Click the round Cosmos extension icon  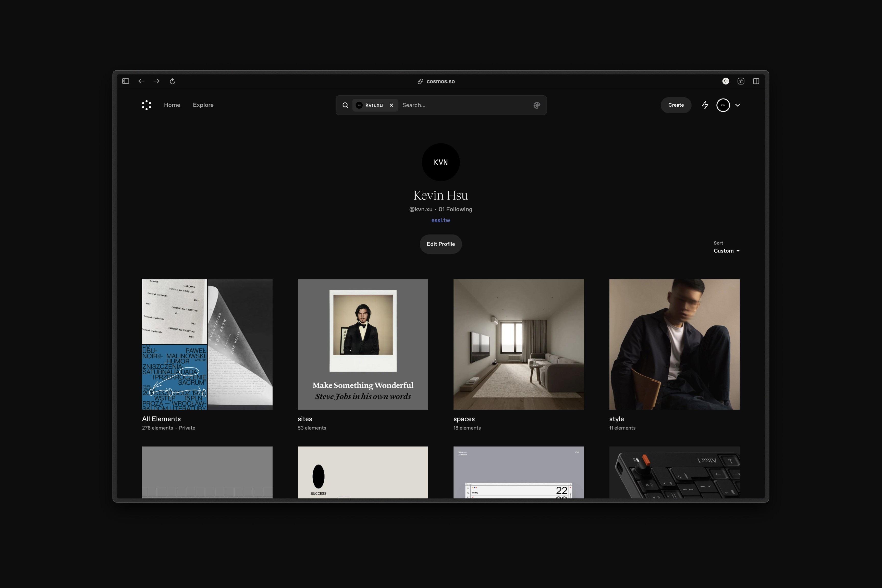click(726, 81)
